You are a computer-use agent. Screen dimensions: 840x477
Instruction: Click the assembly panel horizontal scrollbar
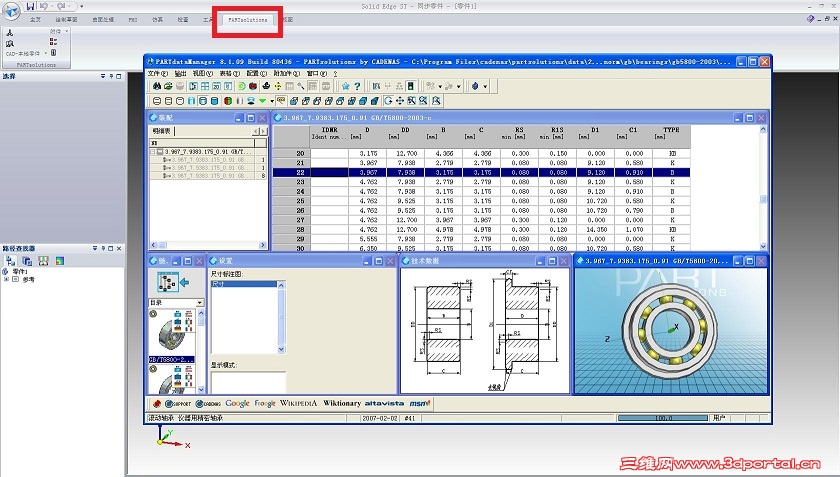click(208, 245)
